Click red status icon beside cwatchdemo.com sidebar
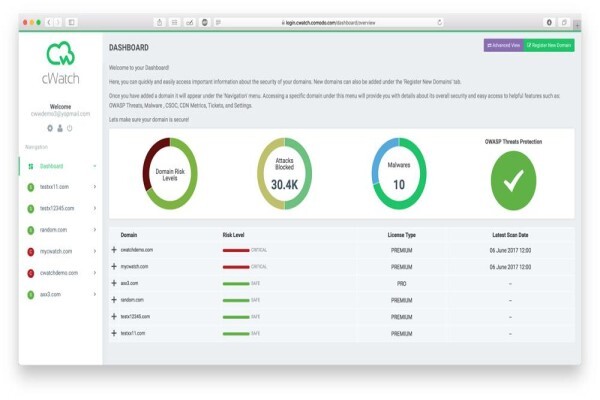 (x=31, y=273)
